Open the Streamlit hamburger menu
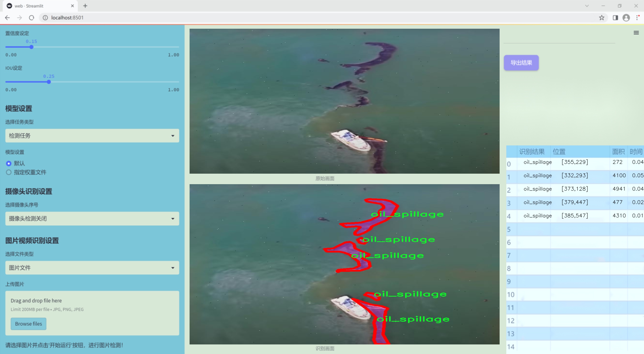Viewport: 644px width, 354px height. (x=636, y=33)
